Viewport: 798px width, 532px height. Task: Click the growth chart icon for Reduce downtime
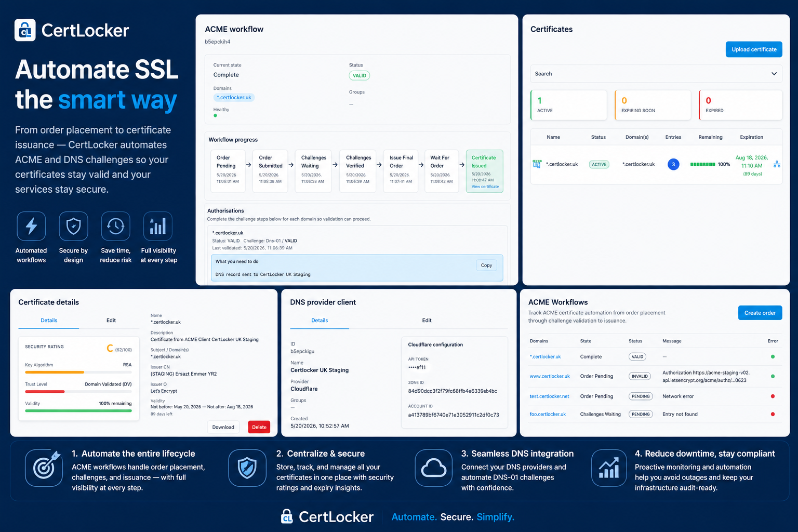point(609,468)
